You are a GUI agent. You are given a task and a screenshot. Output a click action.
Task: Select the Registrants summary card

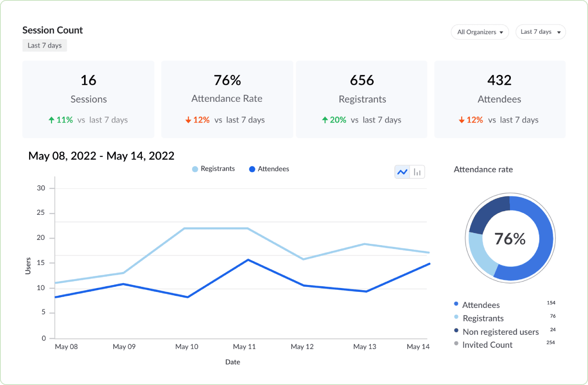362,99
